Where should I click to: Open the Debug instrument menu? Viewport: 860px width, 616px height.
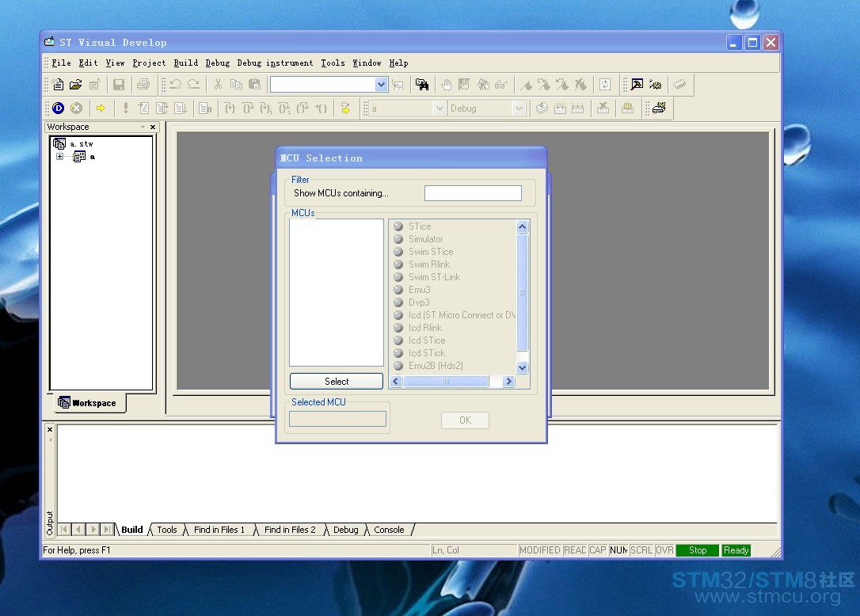pos(275,63)
